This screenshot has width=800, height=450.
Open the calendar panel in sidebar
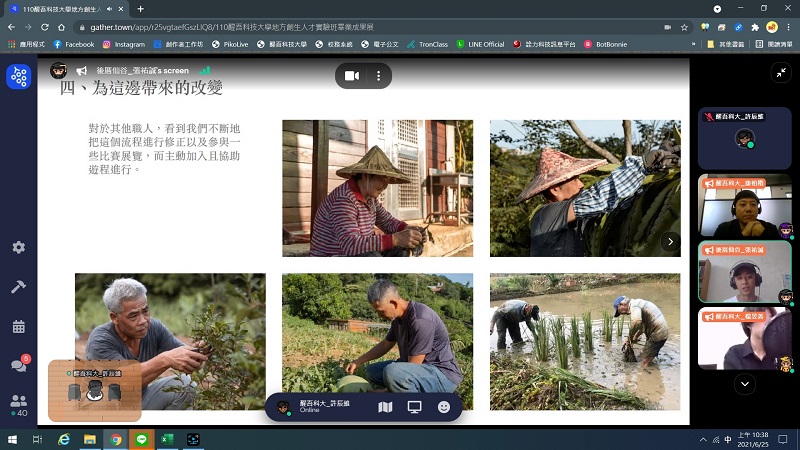click(18, 326)
